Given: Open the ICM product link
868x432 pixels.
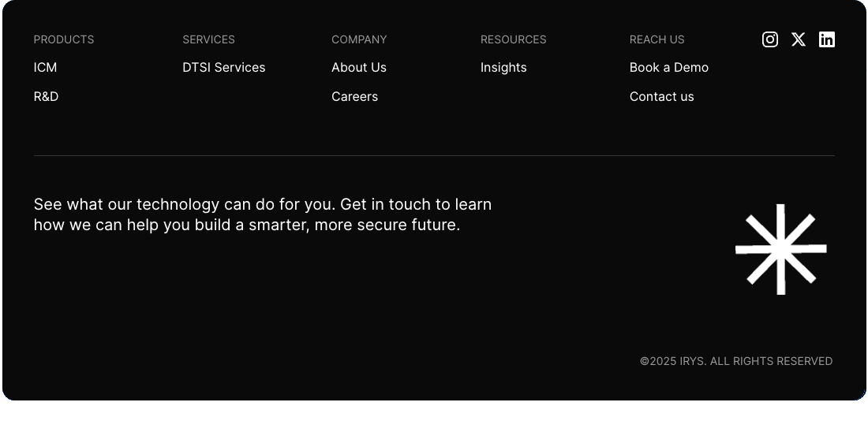Looking at the screenshot, I should [45, 68].
